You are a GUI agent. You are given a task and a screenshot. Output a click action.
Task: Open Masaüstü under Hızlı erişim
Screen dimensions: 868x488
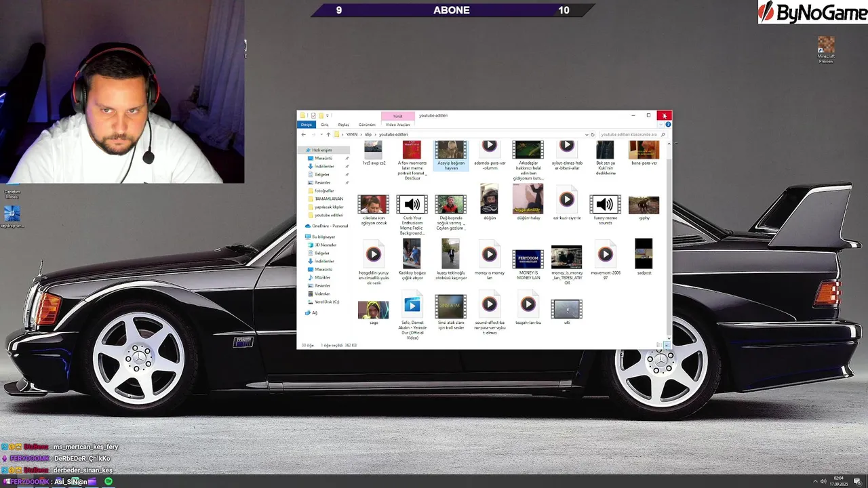tap(320, 158)
